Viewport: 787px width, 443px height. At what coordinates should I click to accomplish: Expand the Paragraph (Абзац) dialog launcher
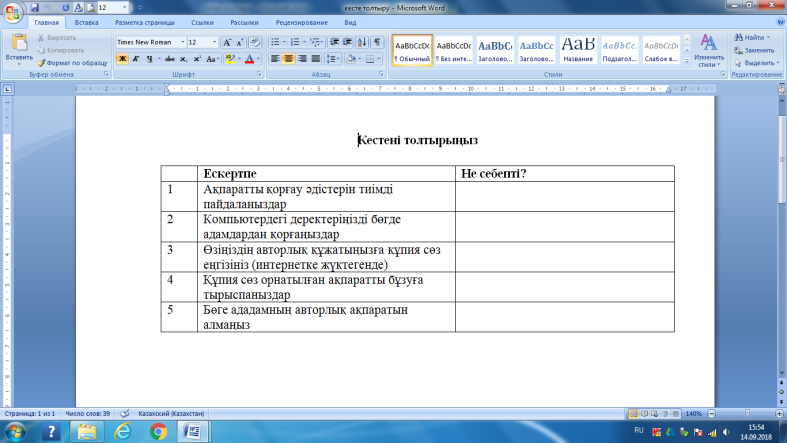coord(381,74)
